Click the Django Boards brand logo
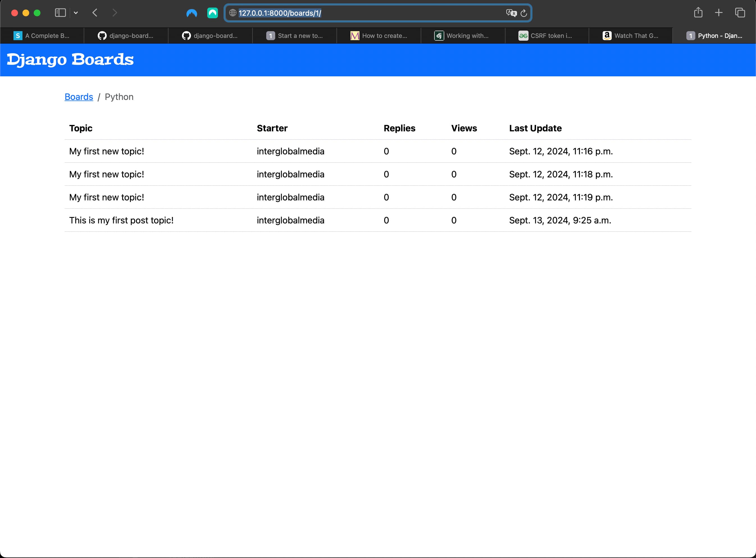 (70, 60)
